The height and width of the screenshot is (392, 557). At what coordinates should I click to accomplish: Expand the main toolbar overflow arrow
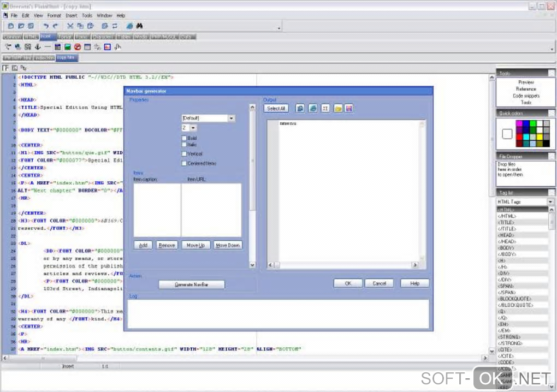[x=279, y=28]
